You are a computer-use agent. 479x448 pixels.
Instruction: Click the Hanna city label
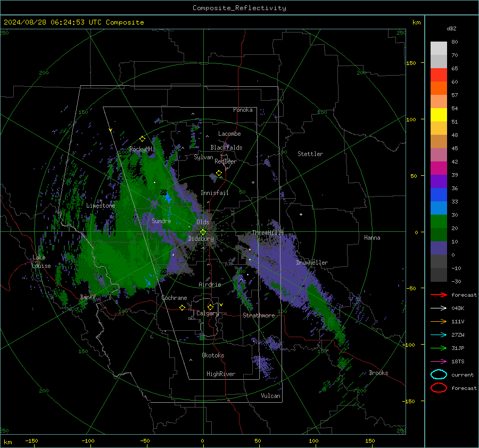pos(372,238)
